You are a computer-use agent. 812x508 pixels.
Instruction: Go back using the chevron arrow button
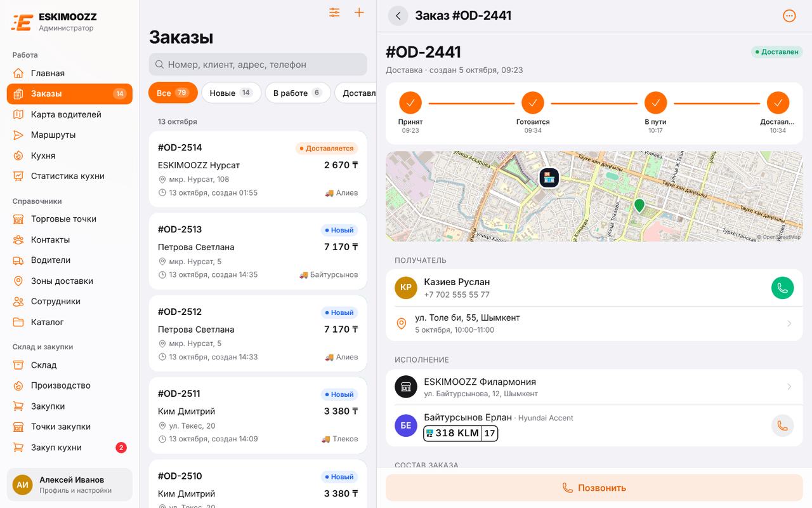pyautogui.click(x=398, y=16)
